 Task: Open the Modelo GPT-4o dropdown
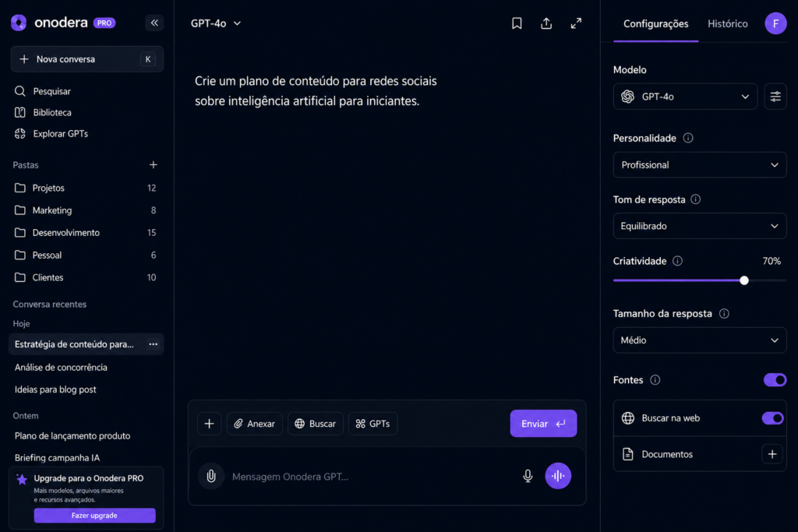(685, 97)
